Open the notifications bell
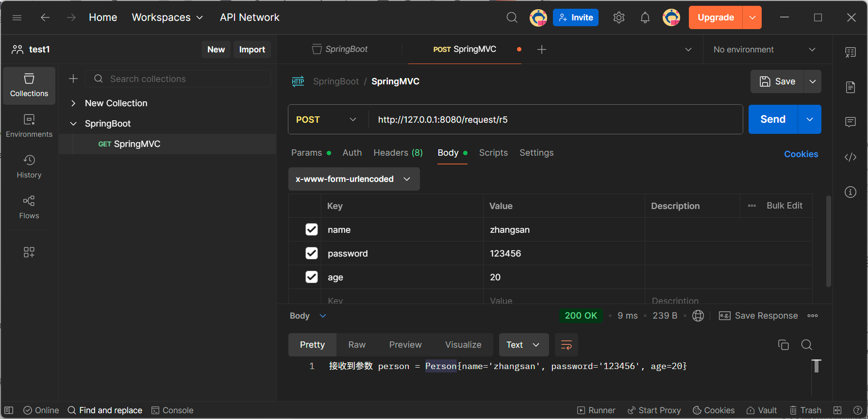Image resolution: width=868 pixels, height=419 pixels. [645, 17]
